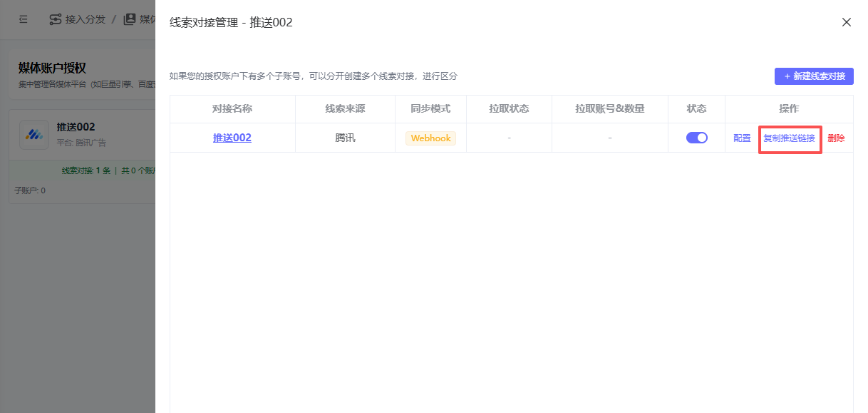Image resolution: width=868 pixels, height=413 pixels.
Task: Click the Tencent Ads logo on account card
Action: (33, 134)
